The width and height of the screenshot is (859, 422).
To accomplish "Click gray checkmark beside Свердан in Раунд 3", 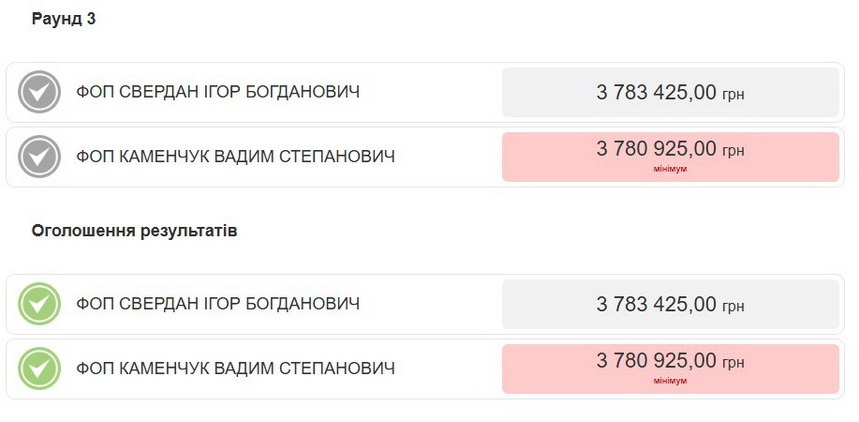I will click(x=40, y=93).
